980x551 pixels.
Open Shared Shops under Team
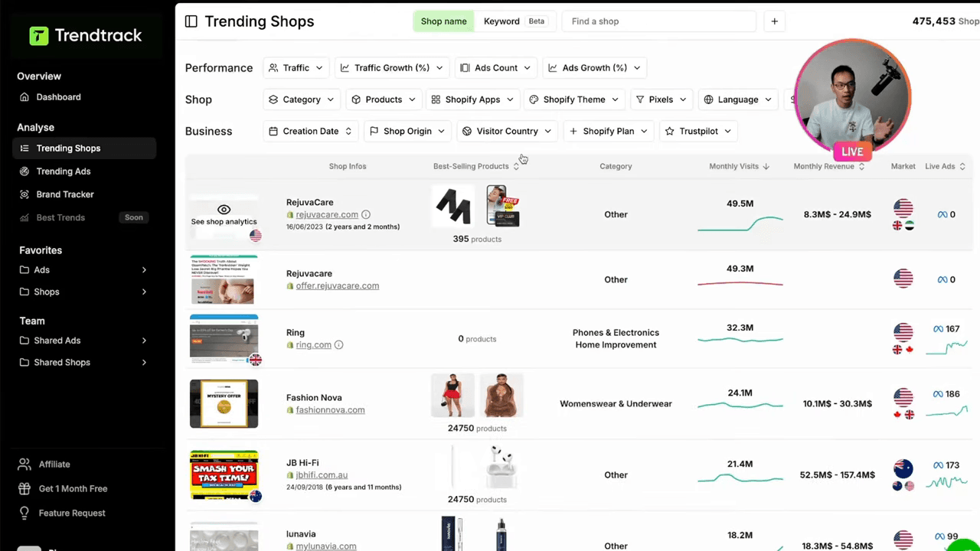pyautogui.click(x=62, y=362)
